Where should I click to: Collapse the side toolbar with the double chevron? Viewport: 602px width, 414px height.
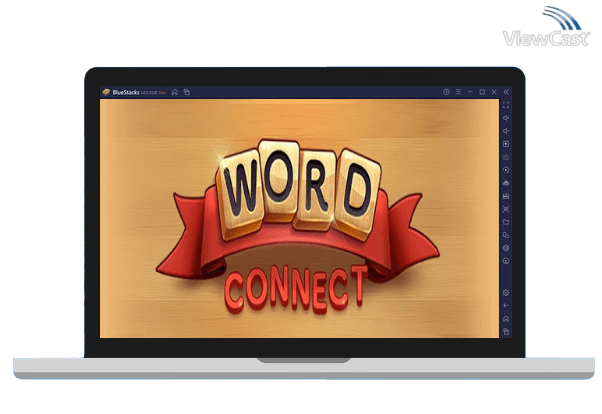506,92
